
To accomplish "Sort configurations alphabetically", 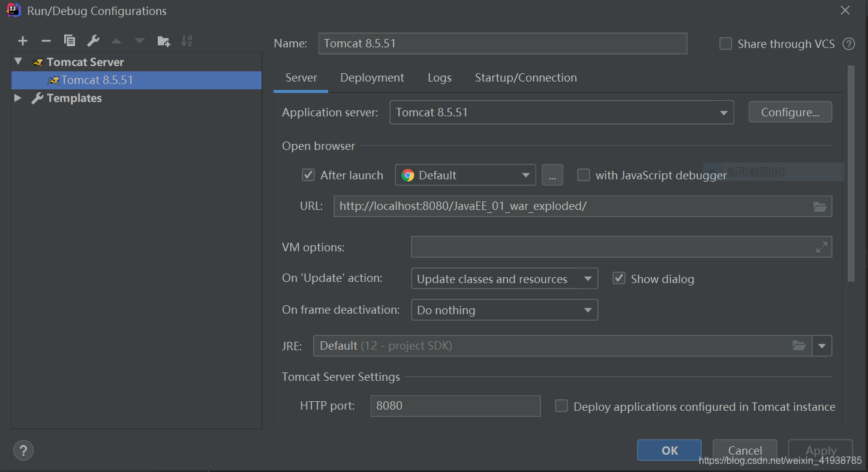I will tap(187, 41).
